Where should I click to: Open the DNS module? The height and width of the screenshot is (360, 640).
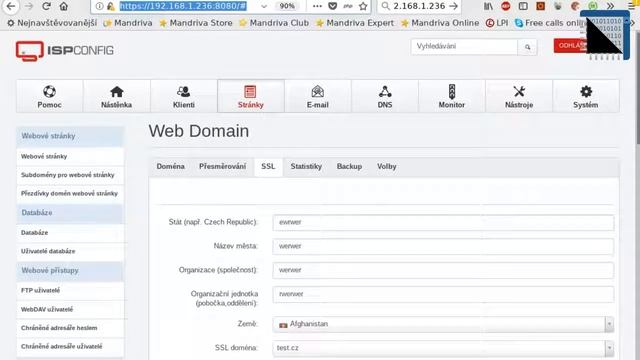[384, 96]
